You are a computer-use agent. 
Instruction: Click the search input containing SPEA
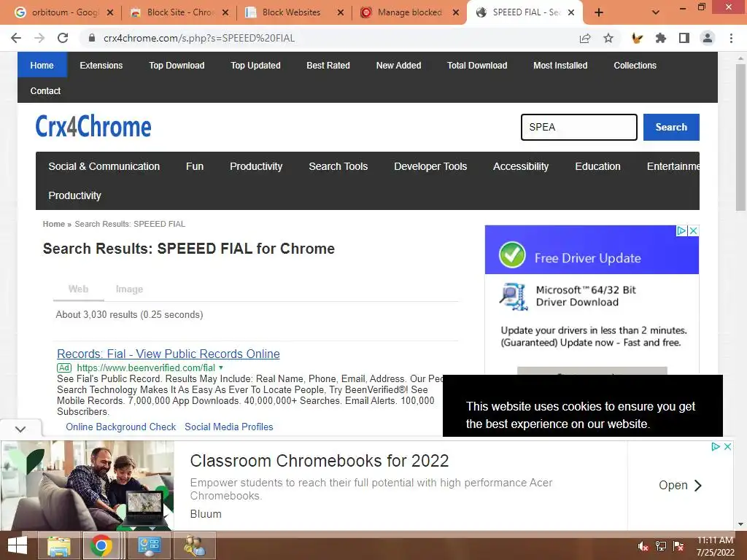(578, 127)
